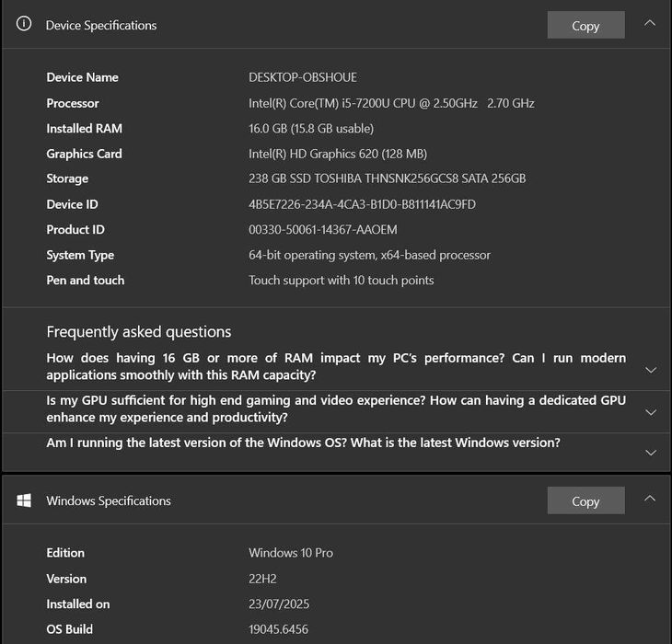
Task: Select the Intel(R) HD Graphics 620 value
Action: point(338,154)
